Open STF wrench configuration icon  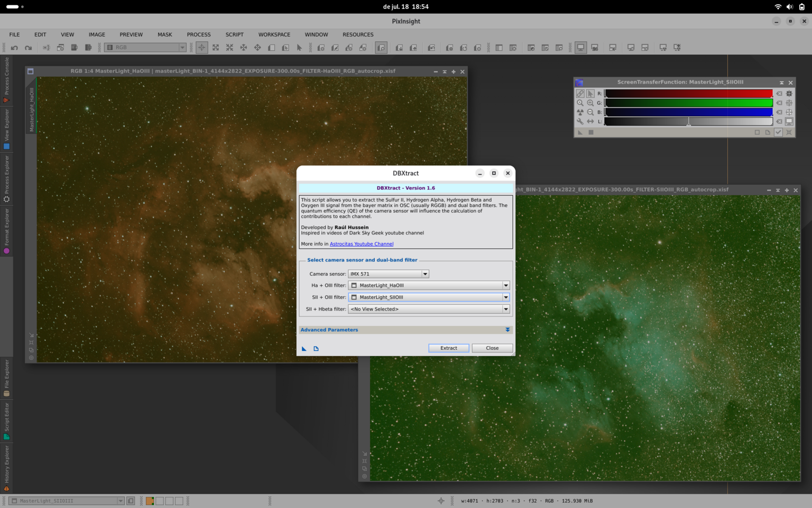pos(580,121)
